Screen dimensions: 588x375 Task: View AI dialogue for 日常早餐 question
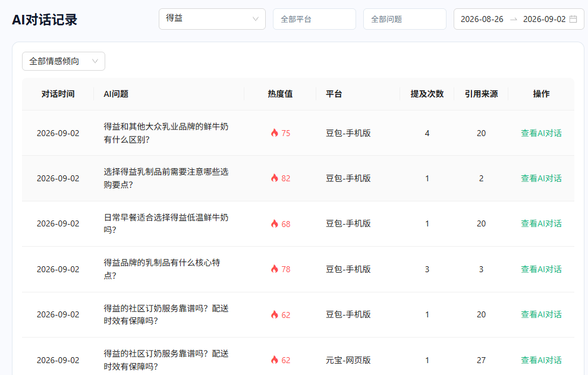[541, 223]
